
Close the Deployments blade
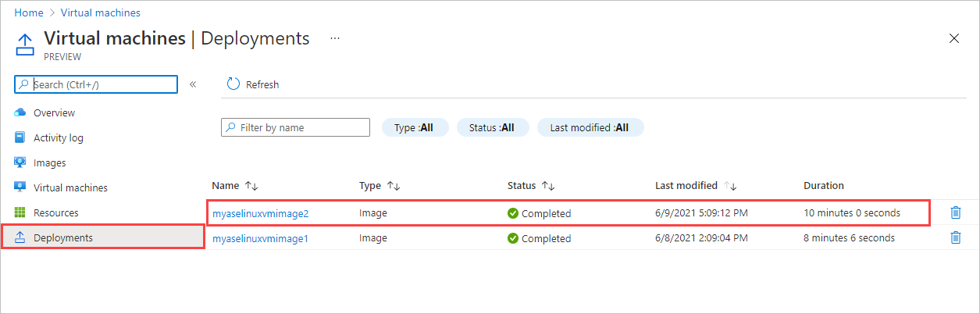pos(953,38)
